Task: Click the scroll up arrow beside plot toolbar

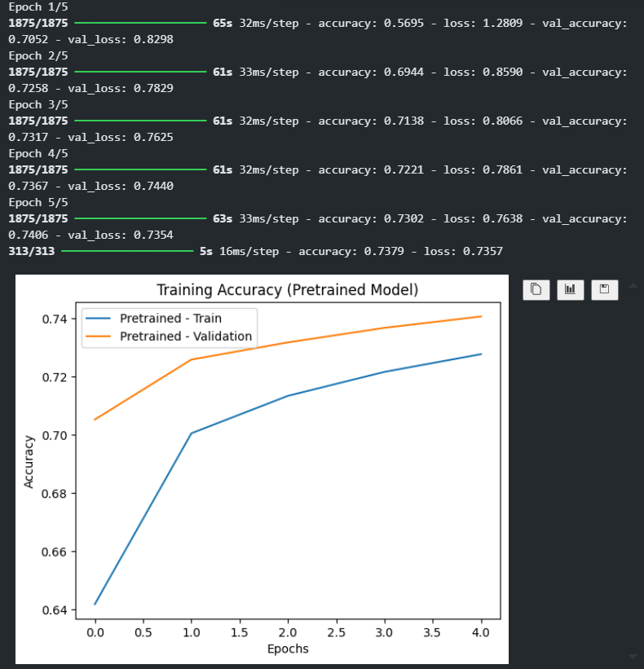Action: click(x=633, y=285)
